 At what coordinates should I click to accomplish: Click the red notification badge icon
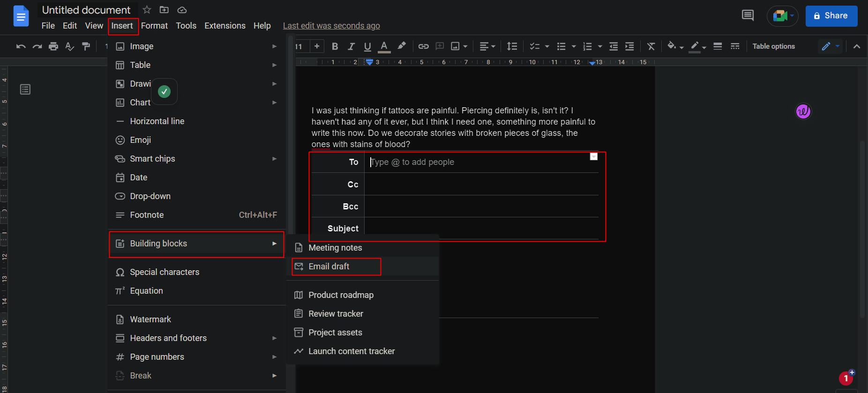coord(846,378)
